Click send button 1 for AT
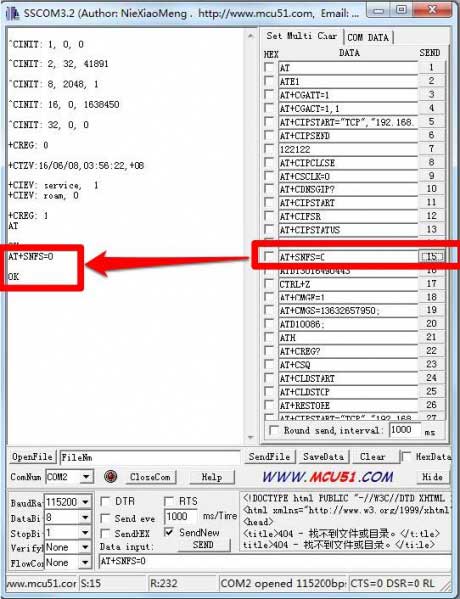Screen dimensions: 460x599 coord(432,68)
